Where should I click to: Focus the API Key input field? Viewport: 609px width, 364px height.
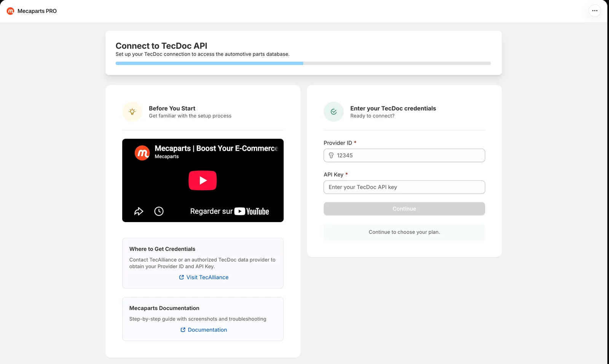coord(404,187)
